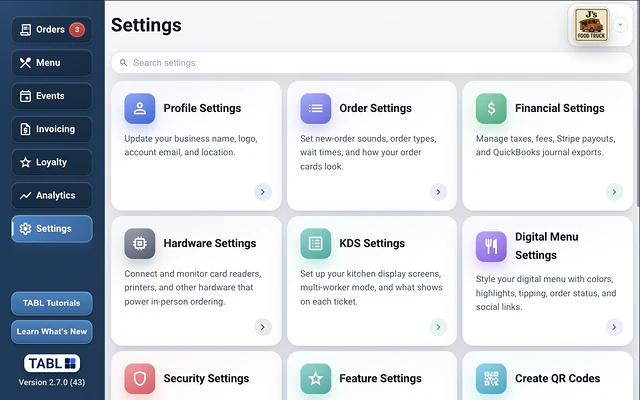Screen dimensions: 640x400
Task: Open the Profile Settings arrow
Action: 263,192
